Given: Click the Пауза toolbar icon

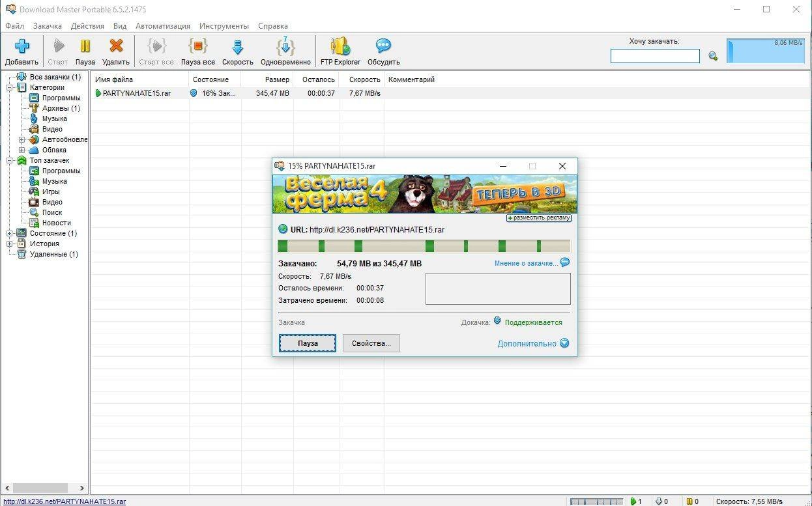Looking at the screenshot, I should (85, 46).
